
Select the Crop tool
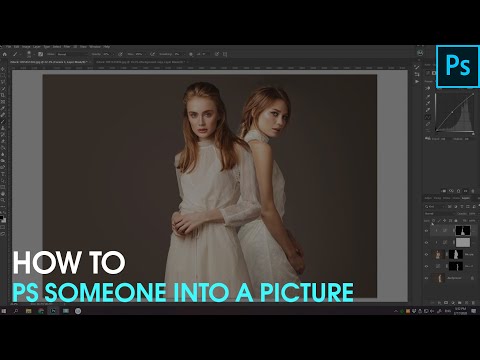[x=3, y=95]
